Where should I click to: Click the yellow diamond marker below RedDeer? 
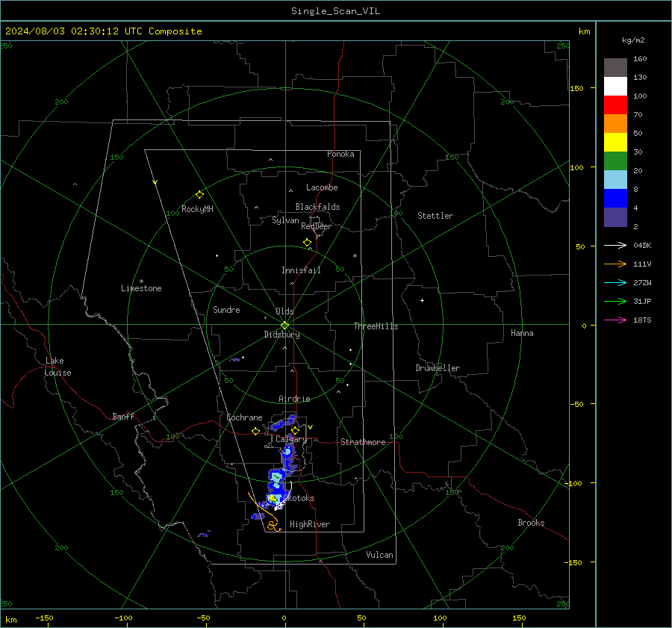(307, 243)
